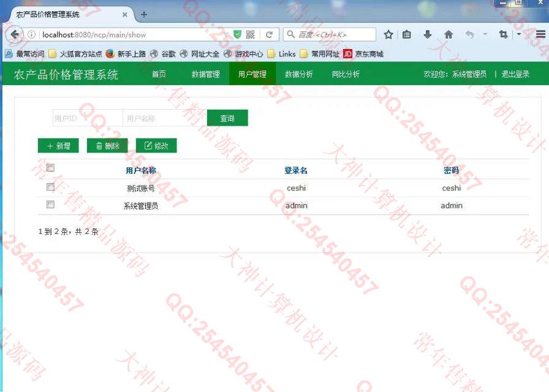
Task: Close the 农产品价格管理系统 tab
Action: pyautogui.click(x=124, y=15)
